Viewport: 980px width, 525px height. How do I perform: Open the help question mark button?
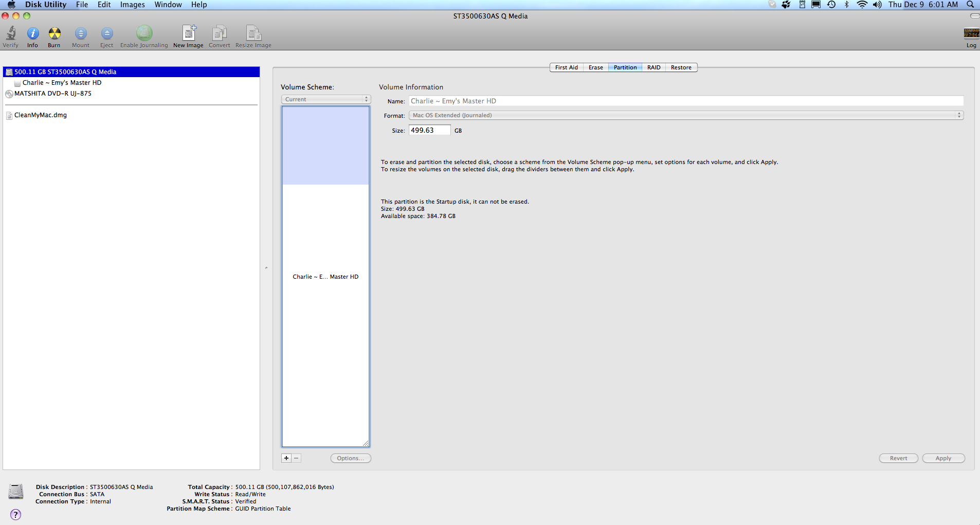(16, 514)
